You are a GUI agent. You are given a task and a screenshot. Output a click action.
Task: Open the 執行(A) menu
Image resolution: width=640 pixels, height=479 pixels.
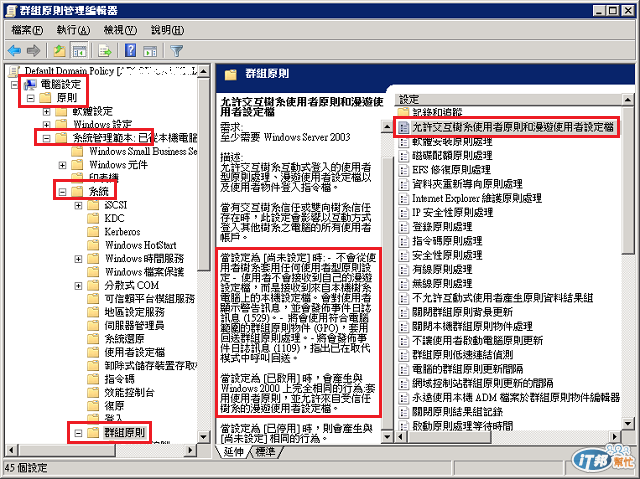73,30
